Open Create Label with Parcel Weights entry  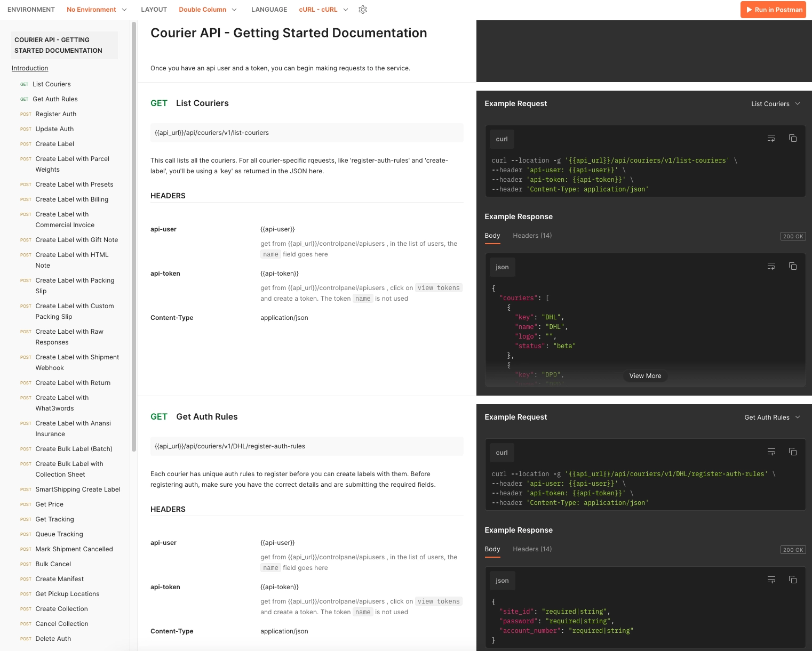(x=72, y=164)
